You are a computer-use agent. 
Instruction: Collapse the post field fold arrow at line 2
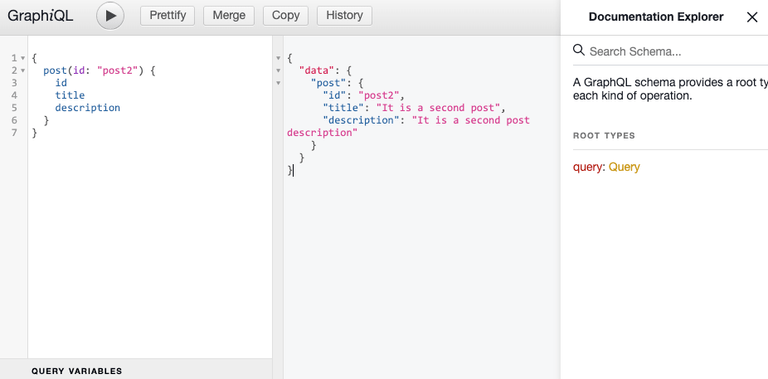23,71
